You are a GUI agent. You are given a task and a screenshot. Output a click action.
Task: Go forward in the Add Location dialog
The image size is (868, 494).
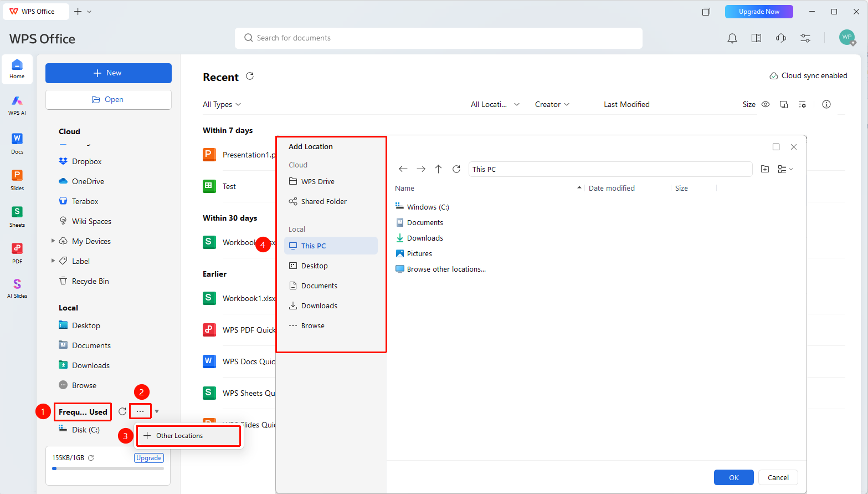pos(421,169)
